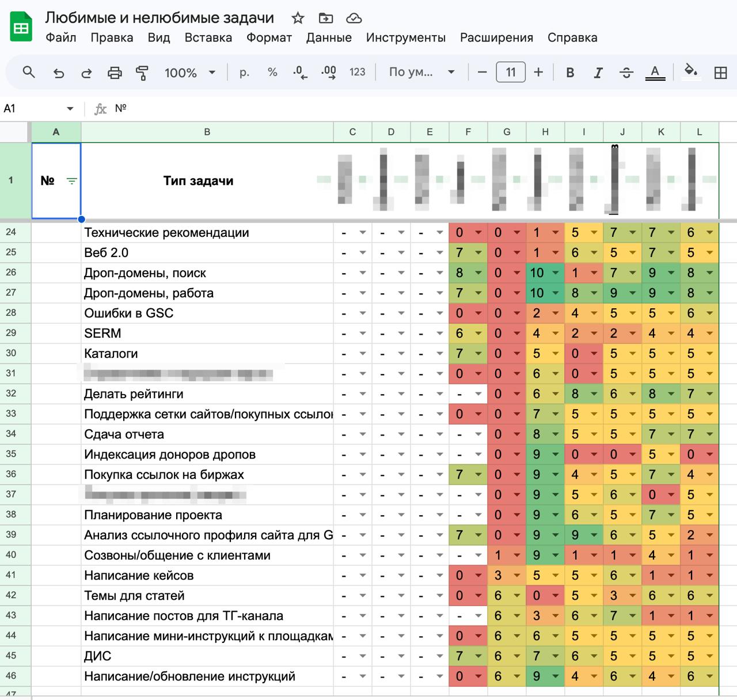The image size is (737, 700).
Task: Click the move-to-folder icon beside title
Action: (x=325, y=18)
